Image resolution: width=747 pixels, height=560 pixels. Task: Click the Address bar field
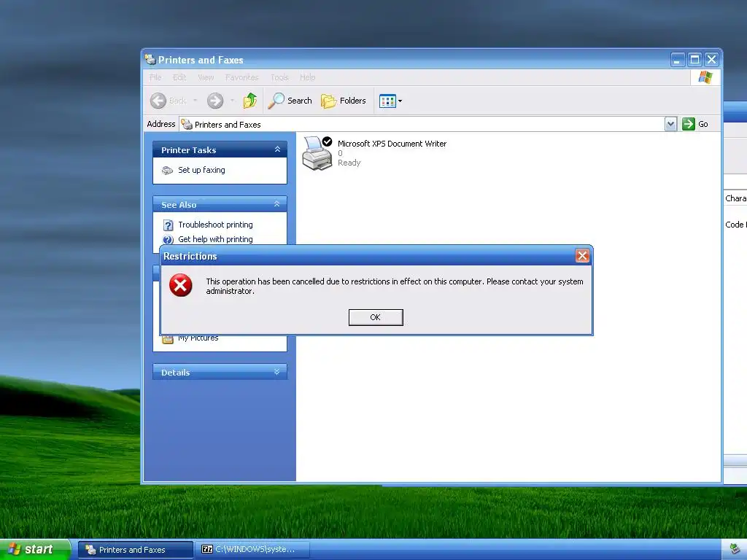coord(422,124)
